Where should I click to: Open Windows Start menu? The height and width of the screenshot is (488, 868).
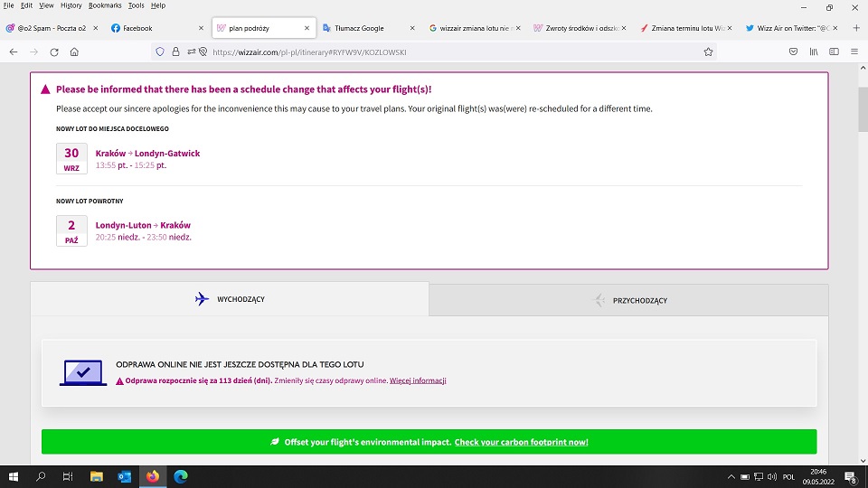pos(14,476)
